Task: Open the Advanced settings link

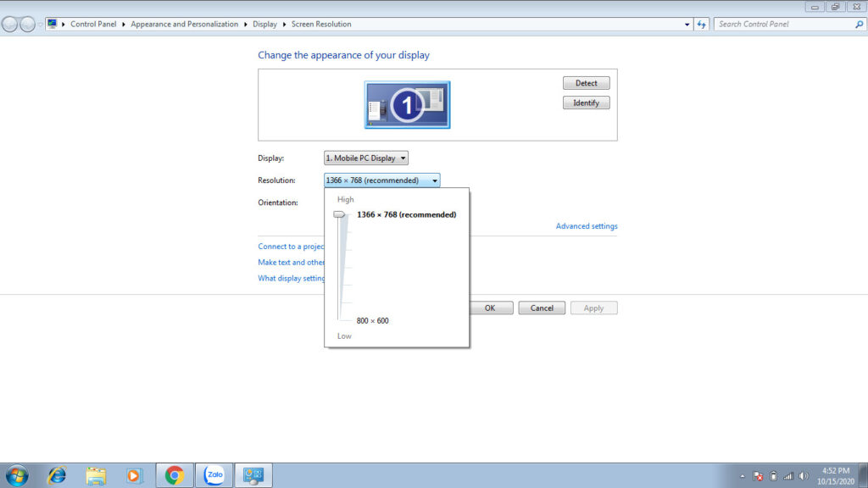Action: 587,226
